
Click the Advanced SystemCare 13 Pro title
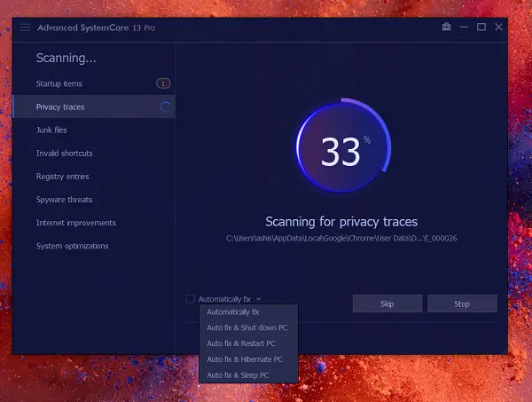97,28
